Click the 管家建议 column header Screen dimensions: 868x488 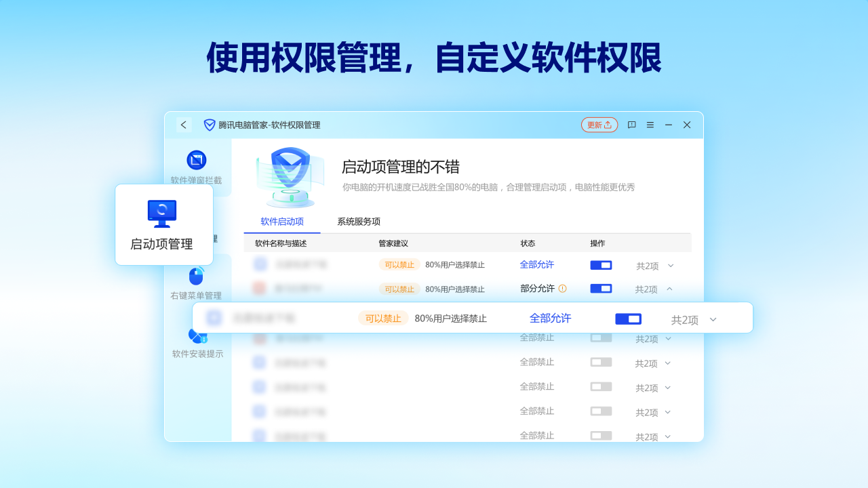(393, 243)
